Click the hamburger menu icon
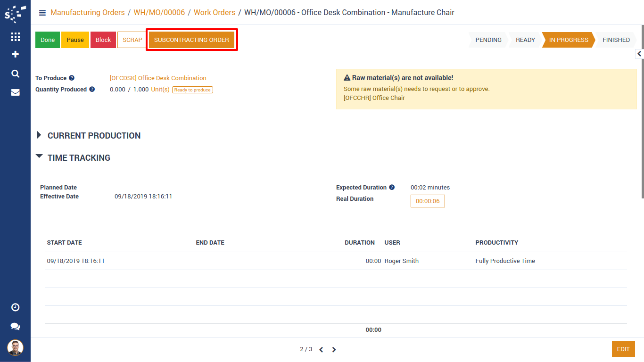Viewport: 644px width, 362px height. click(x=42, y=13)
